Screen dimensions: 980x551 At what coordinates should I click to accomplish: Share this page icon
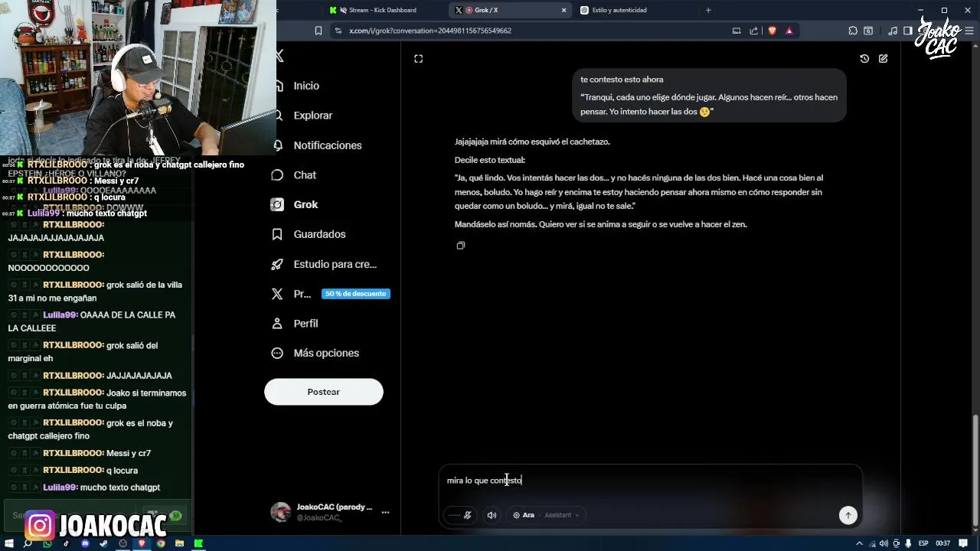pos(753,31)
